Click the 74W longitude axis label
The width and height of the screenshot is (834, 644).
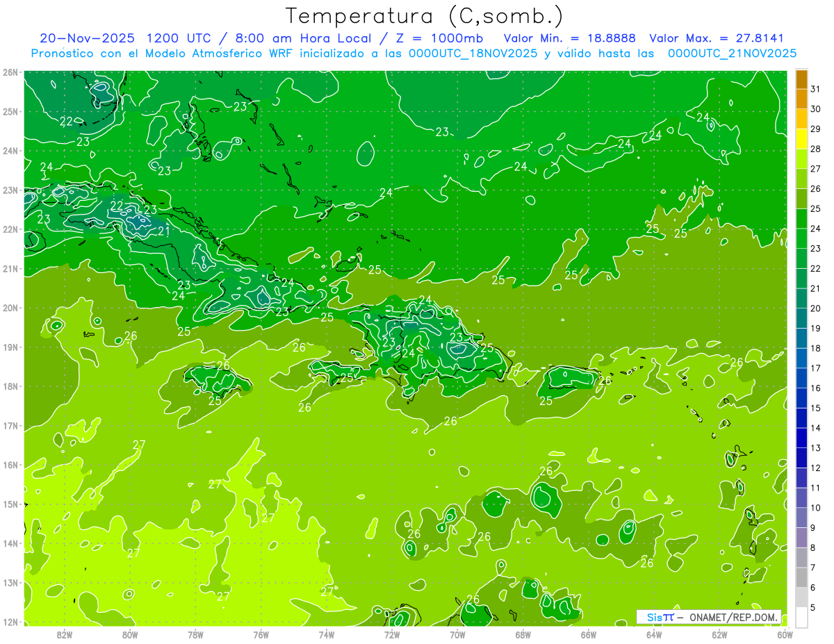click(327, 634)
